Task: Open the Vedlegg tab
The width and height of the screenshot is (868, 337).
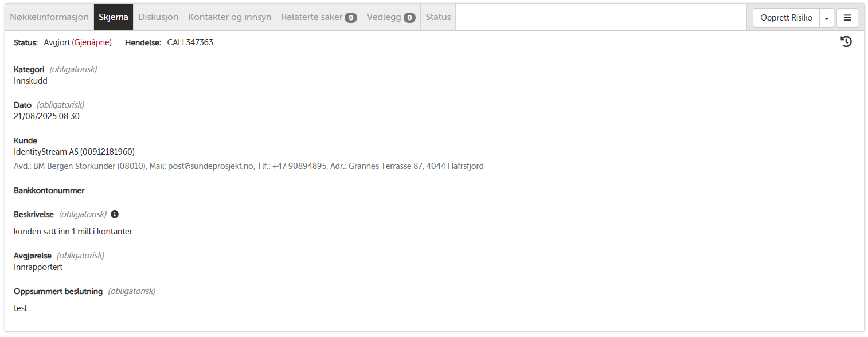Action: click(391, 17)
